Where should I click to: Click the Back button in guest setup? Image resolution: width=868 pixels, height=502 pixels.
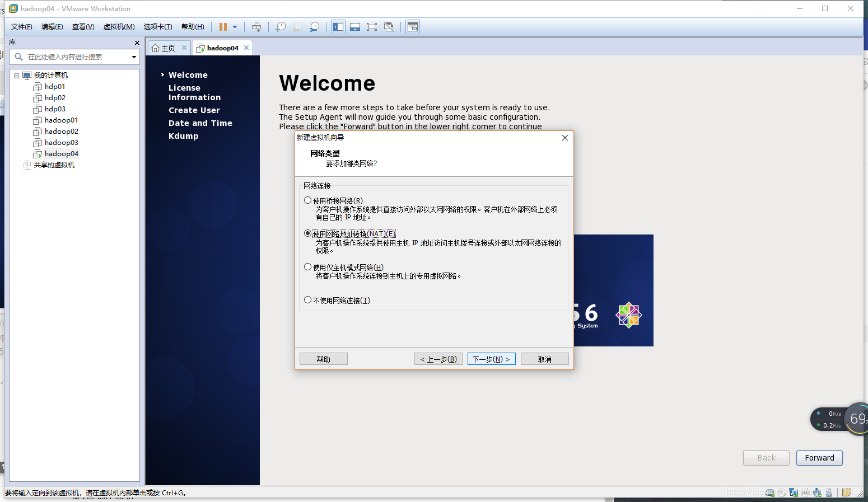[766, 458]
